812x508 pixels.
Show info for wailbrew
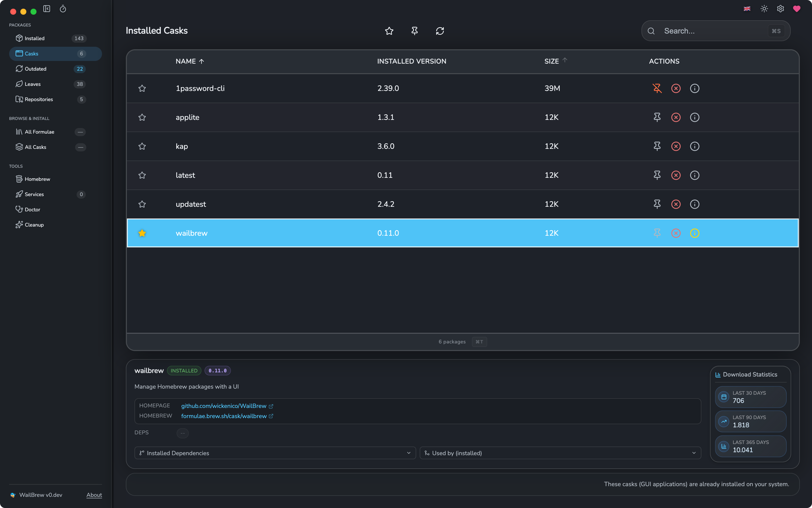click(695, 233)
